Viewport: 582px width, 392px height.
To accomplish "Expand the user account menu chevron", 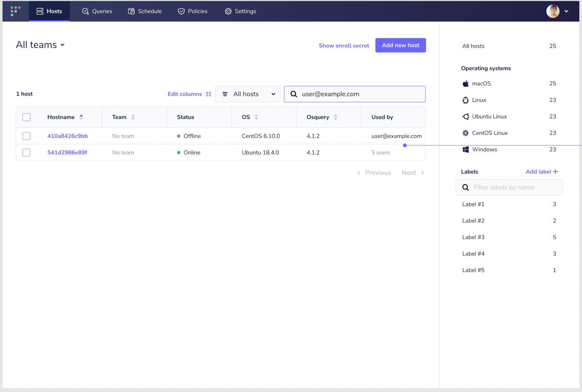I will click(x=566, y=11).
